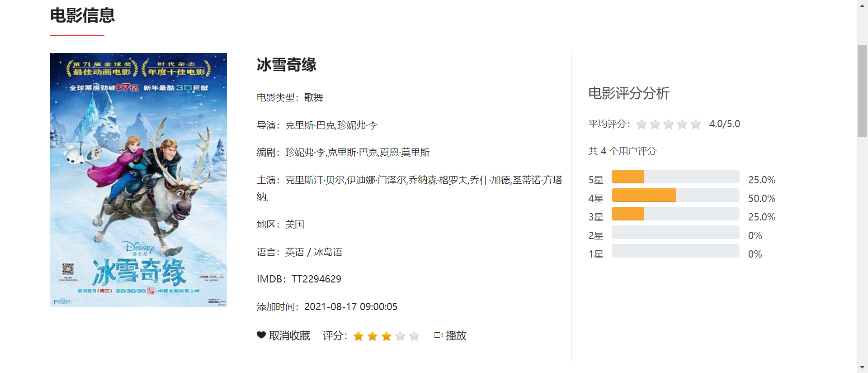This screenshot has height=373, width=868.
Task: Click the video camera play icon
Action: (x=438, y=335)
